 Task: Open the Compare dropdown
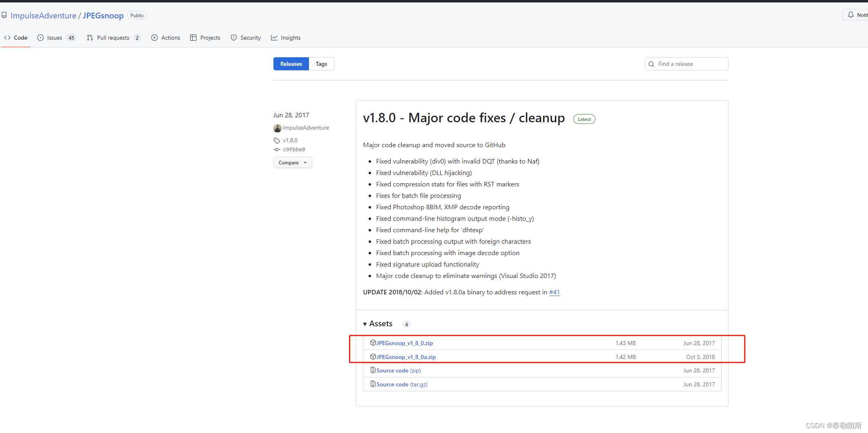pyautogui.click(x=293, y=162)
